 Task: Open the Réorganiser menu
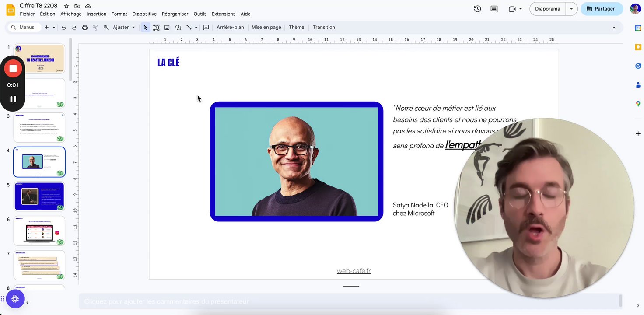[175, 14]
